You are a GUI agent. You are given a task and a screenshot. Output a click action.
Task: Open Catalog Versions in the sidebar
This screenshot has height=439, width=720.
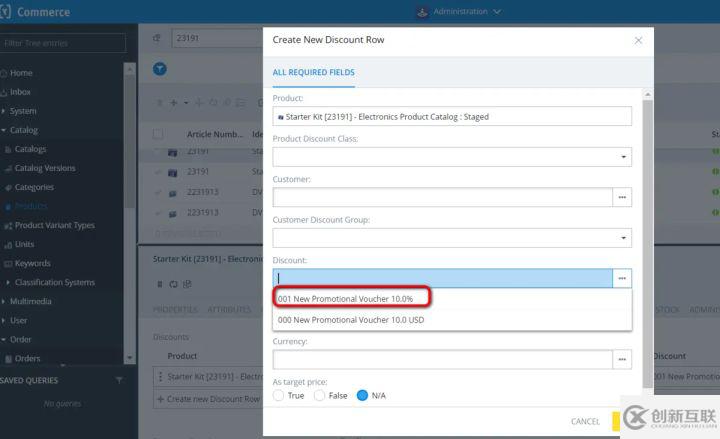[x=45, y=168]
